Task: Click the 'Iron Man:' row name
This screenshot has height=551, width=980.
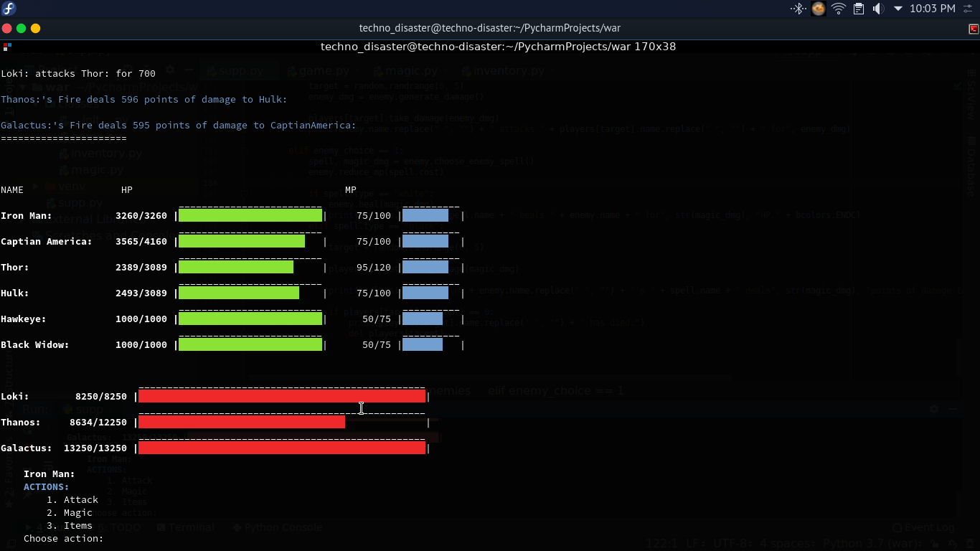Action: click(x=27, y=215)
